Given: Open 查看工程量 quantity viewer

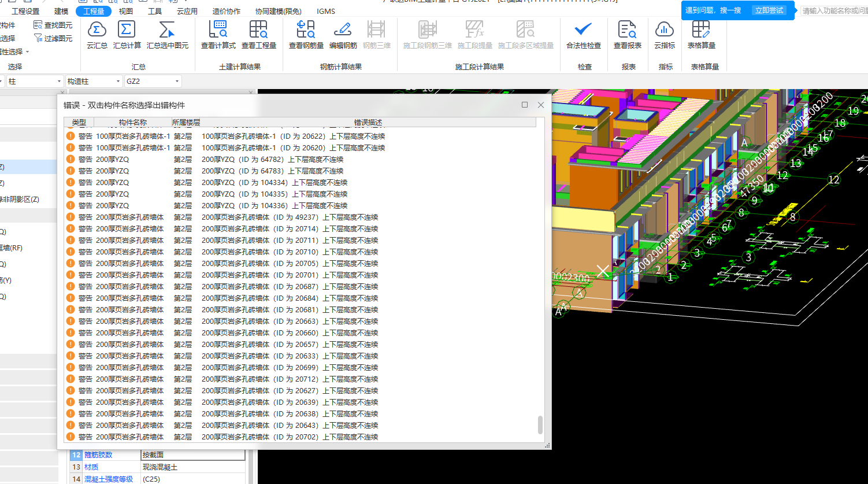Looking at the screenshot, I should [258, 34].
